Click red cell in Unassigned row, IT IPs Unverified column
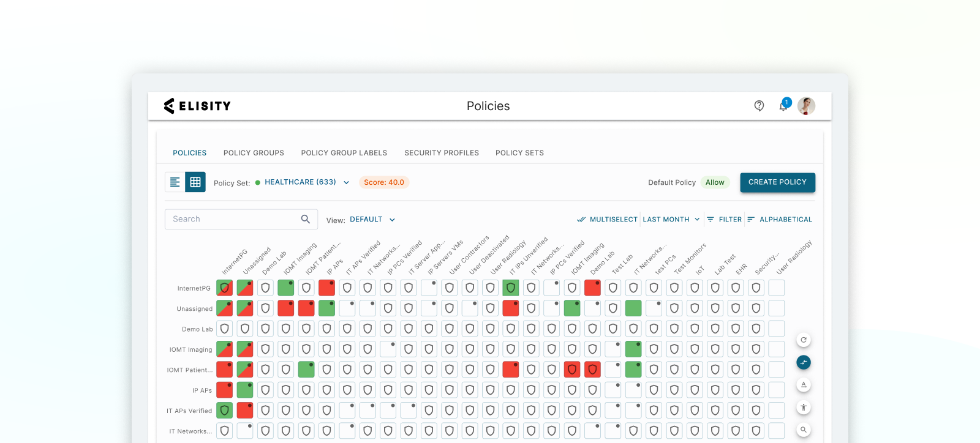This screenshot has width=980, height=443. pyautogui.click(x=511, y=308)
